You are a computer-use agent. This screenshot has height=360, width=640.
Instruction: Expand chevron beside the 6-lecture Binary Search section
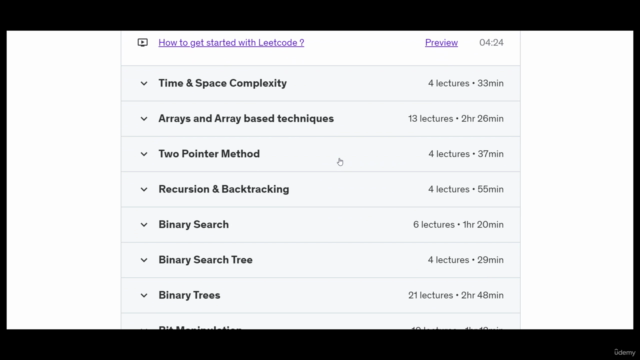tap(144, 224)
